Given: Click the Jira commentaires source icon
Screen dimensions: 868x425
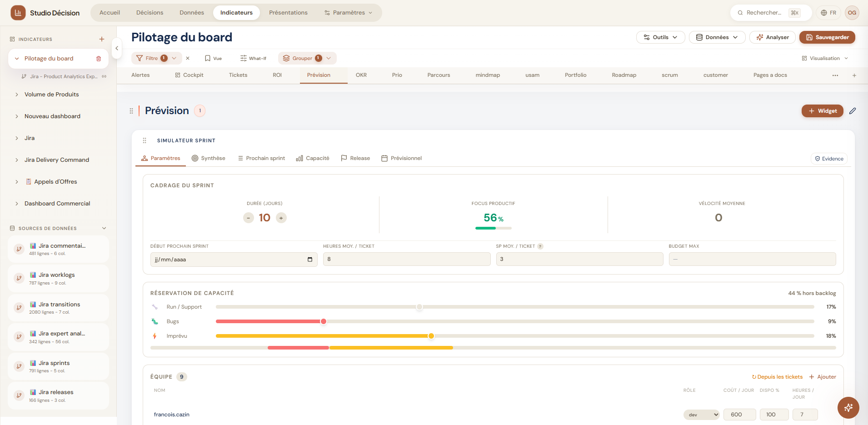Looking at the screenshot, I should (x=19, y=249).
